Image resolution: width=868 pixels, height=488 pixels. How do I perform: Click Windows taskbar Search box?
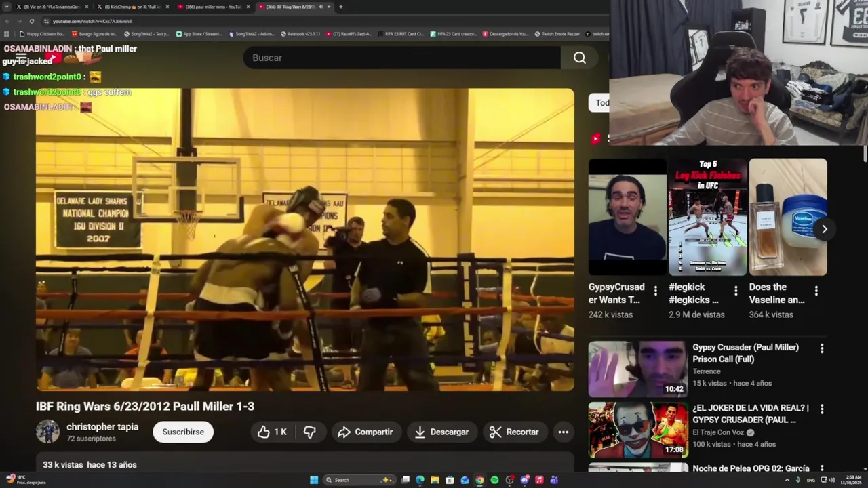click(x=359, y=480)
